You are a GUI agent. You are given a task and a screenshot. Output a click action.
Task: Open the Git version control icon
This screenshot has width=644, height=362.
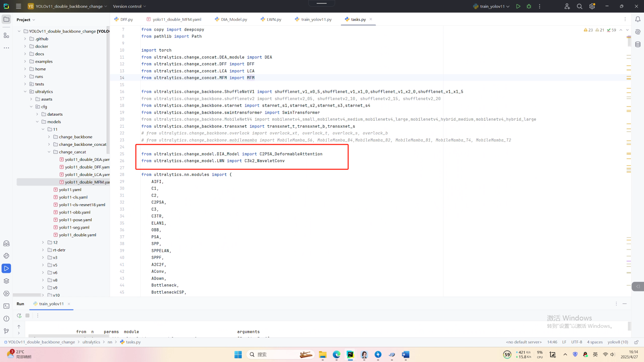point(6,331)
